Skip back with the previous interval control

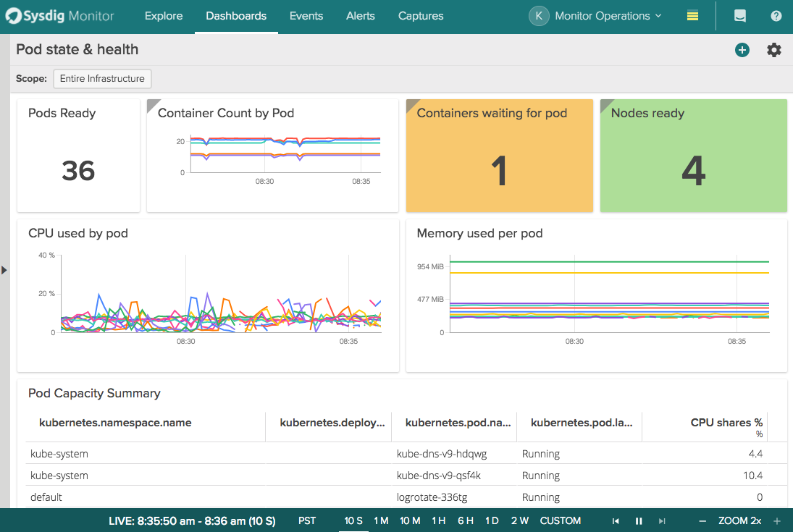tap(615, 520)
